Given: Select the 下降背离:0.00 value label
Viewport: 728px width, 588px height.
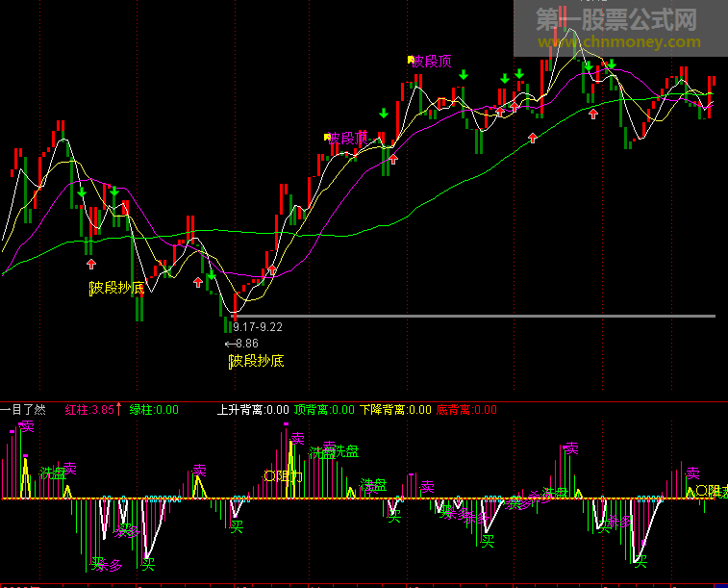Looking at the screenshot, I should [x=395, y=409].
